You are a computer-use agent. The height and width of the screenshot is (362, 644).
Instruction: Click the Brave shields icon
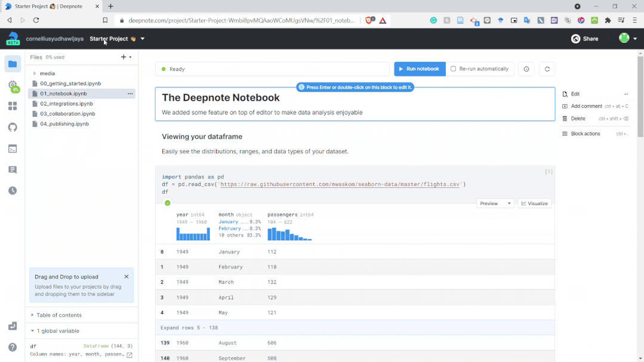[x=369, y=20]
